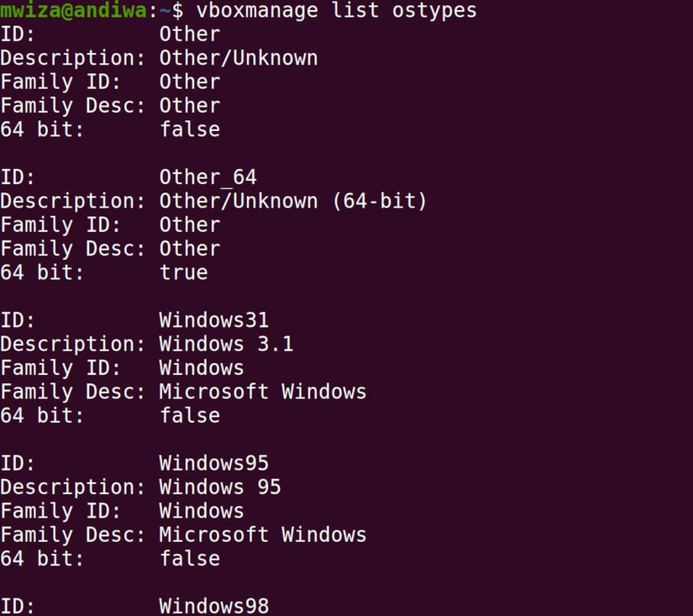Screen dimensions: 693x616
Task: Click the 'Windows95' ID value
Action: pos(214,463)
